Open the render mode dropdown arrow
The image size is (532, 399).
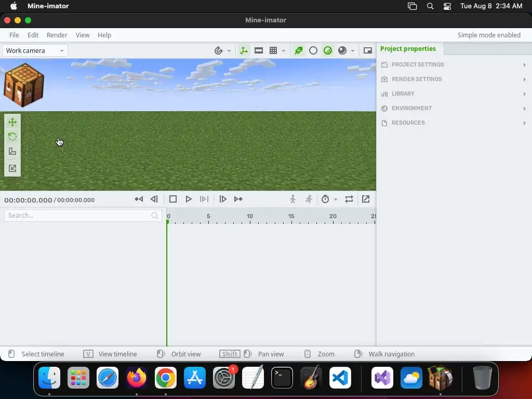tap(353, 51)
